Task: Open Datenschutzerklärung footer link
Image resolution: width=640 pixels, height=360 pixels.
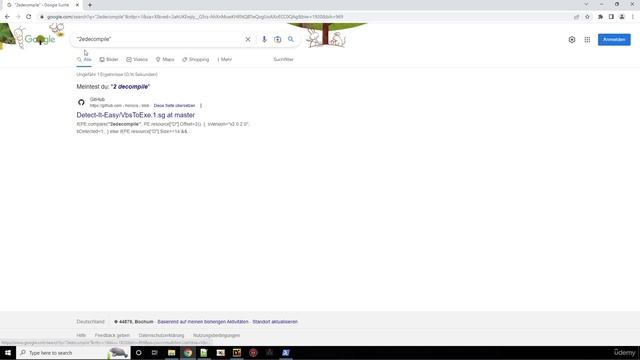Action: click(161, 336)
